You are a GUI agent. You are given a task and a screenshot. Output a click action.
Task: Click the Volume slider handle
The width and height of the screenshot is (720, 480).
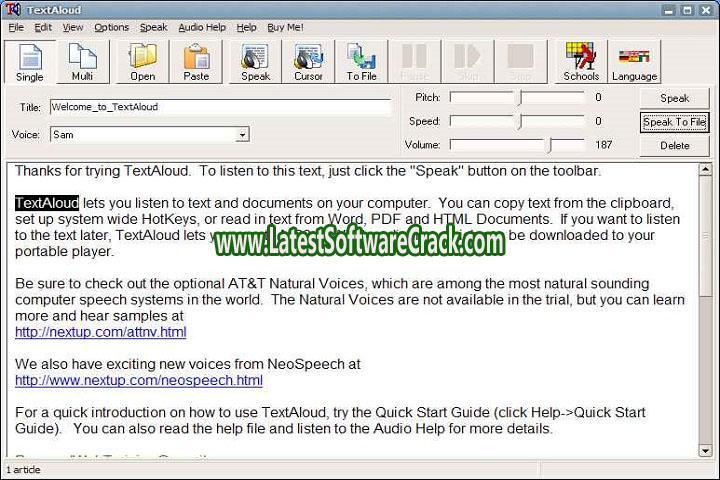point(549,145)
